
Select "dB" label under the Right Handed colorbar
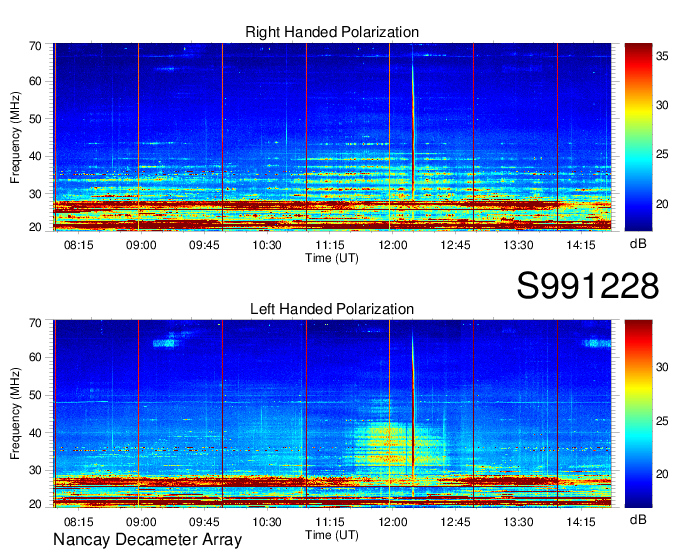(x=638, y=244)
